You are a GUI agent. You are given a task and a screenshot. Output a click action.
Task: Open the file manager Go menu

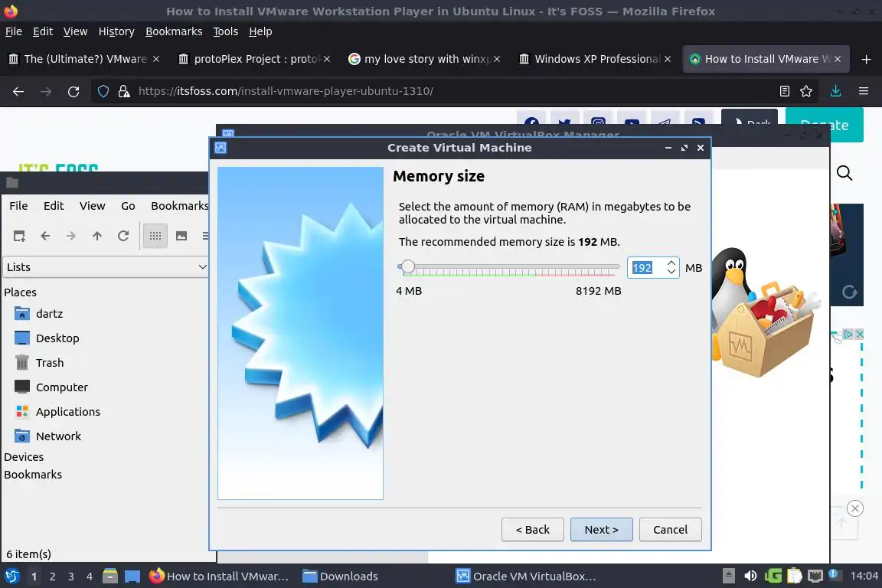point(128,205)
